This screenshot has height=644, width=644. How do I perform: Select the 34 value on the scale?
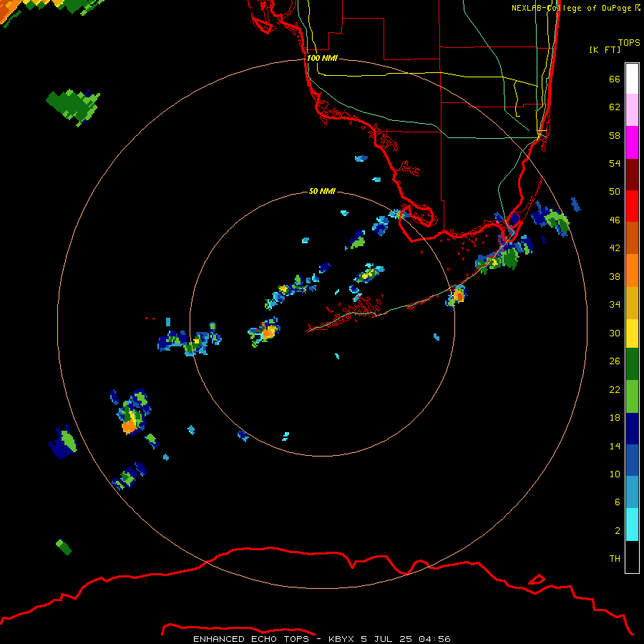615,305
